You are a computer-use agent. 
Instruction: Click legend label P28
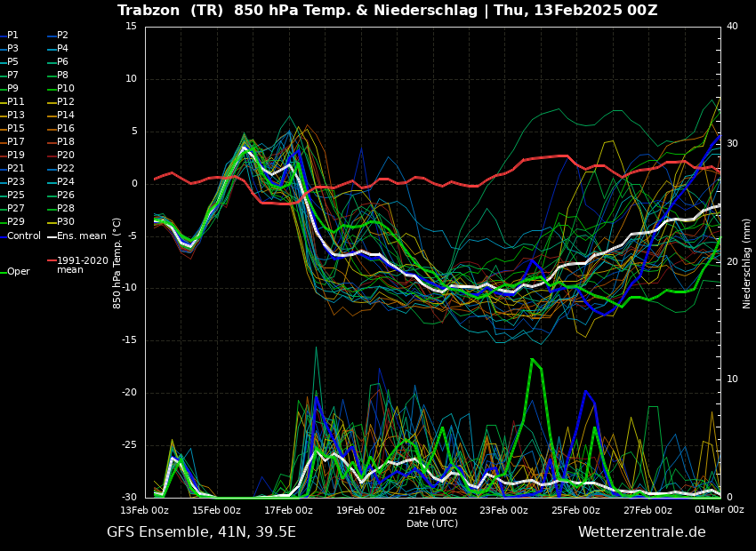pyautogui.click(x=66, y=208)
